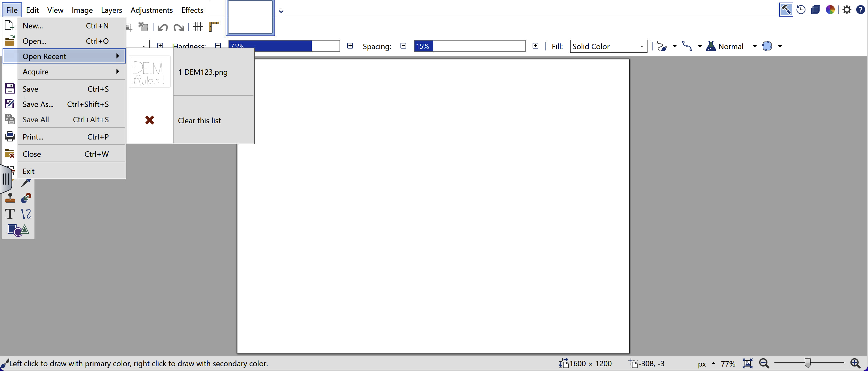Click the Redo arrow icon
Viewport: 868px width, 371px height.
pyautogui.click(x=179, y=27)
